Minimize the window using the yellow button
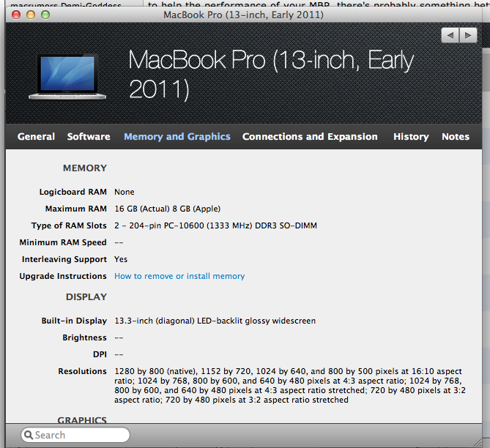 (31, 15)
